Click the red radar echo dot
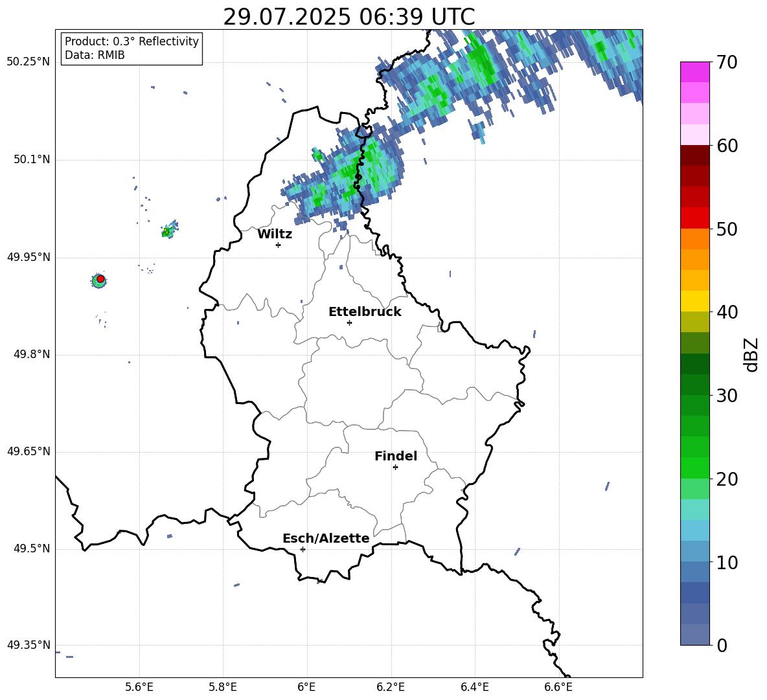Image resolution: width=767 pixels, height=700 pixels. [100, 278]
